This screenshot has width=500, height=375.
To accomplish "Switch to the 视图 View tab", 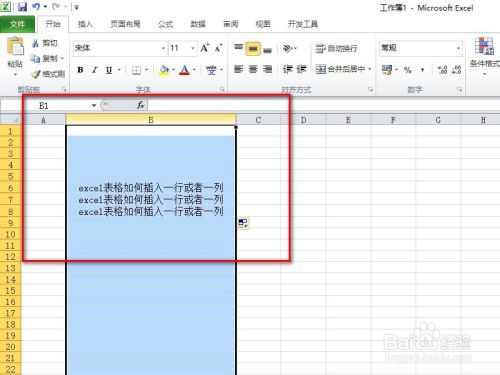I will tap(263, 24).
